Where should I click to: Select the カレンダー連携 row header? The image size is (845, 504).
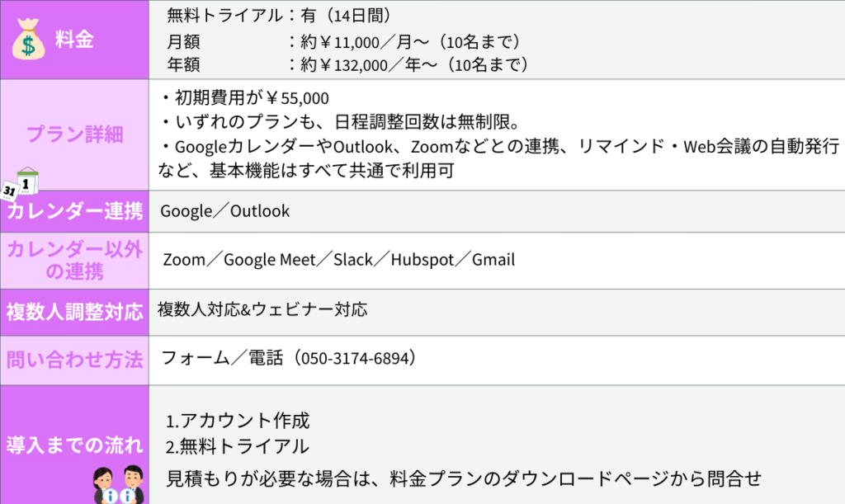74,211
